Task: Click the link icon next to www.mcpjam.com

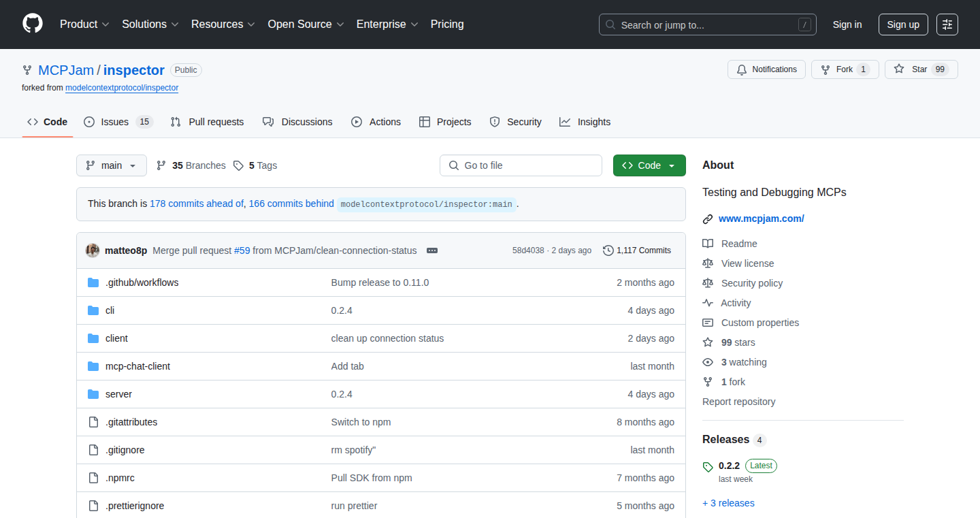Action: [x=708, y=219]
